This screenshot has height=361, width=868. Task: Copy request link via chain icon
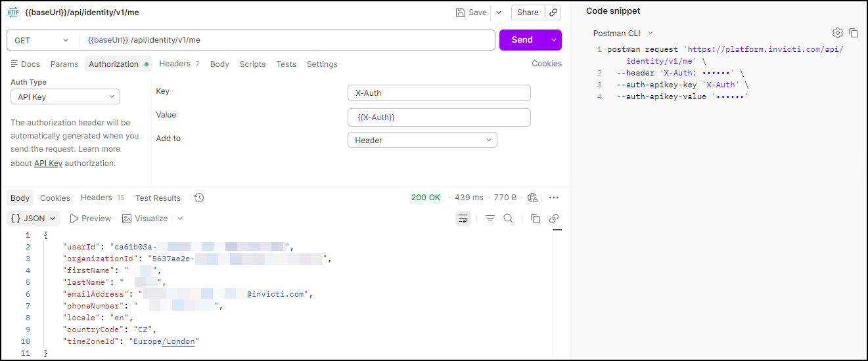click(x=553, y=12)
